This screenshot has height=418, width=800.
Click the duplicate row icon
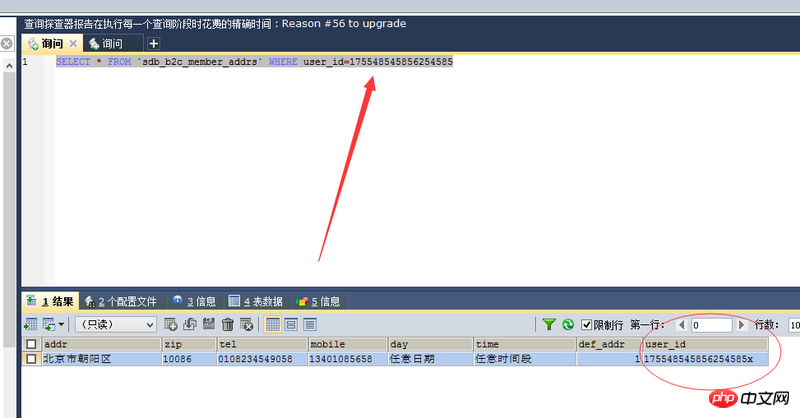[x=190, y=325]
